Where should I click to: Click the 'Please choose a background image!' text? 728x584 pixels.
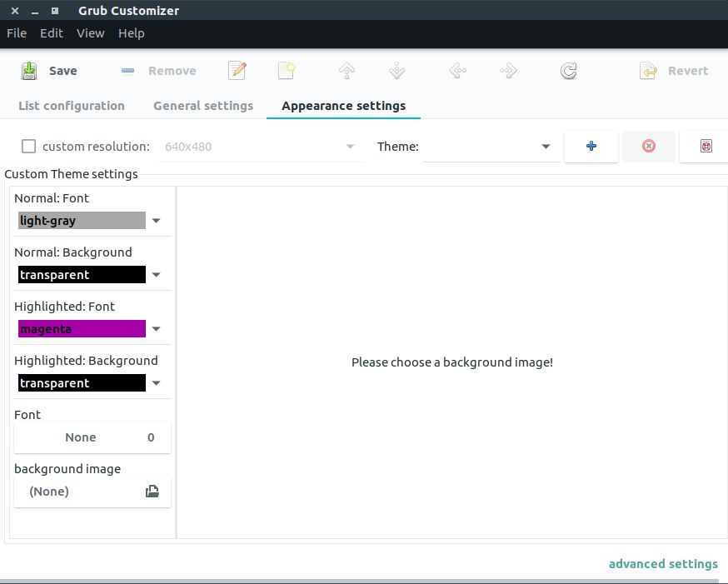click(452, 362)
